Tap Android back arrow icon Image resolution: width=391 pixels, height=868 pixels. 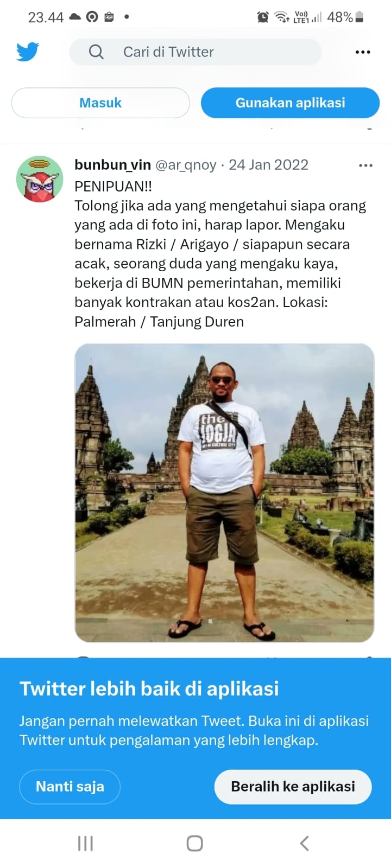click(x=305, y=844)
